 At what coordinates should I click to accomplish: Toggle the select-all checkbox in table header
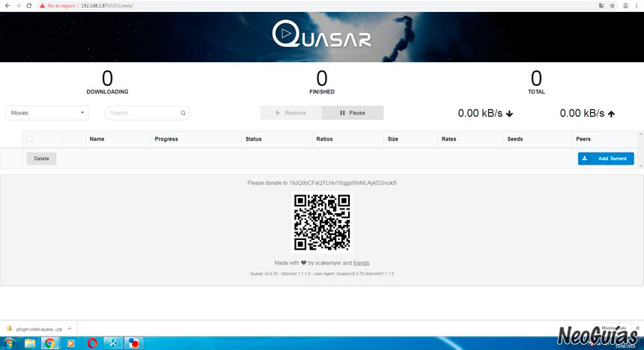point(29,138)
